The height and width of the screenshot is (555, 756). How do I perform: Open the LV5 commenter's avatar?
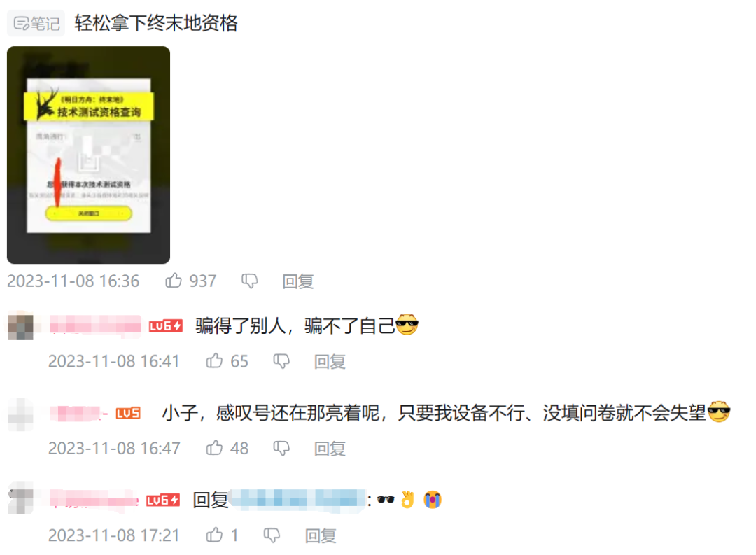pyautogui.click(x=21, y=414)
